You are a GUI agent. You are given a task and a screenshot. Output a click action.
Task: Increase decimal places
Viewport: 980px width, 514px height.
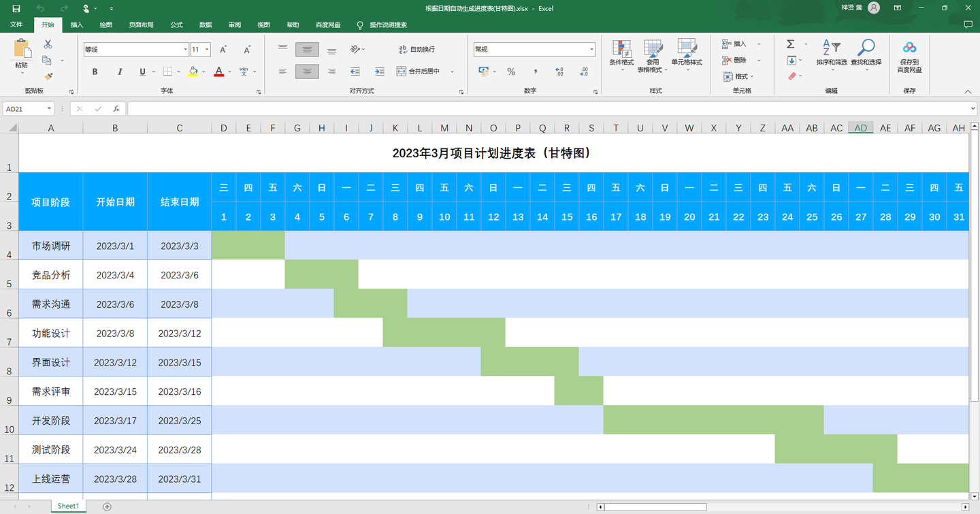click(559, 71)
